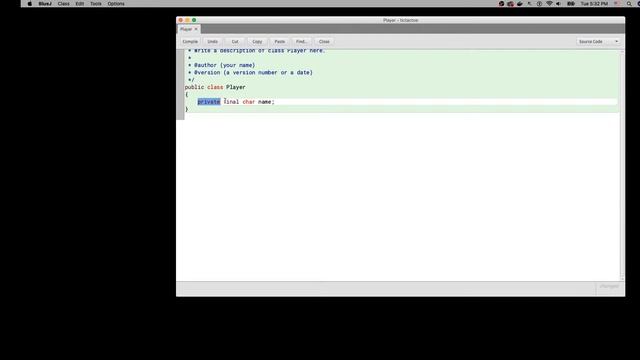This screenshot has width=640, height=360.
Task: Click the Close toolbar button
Action: [x=324, y=42]
